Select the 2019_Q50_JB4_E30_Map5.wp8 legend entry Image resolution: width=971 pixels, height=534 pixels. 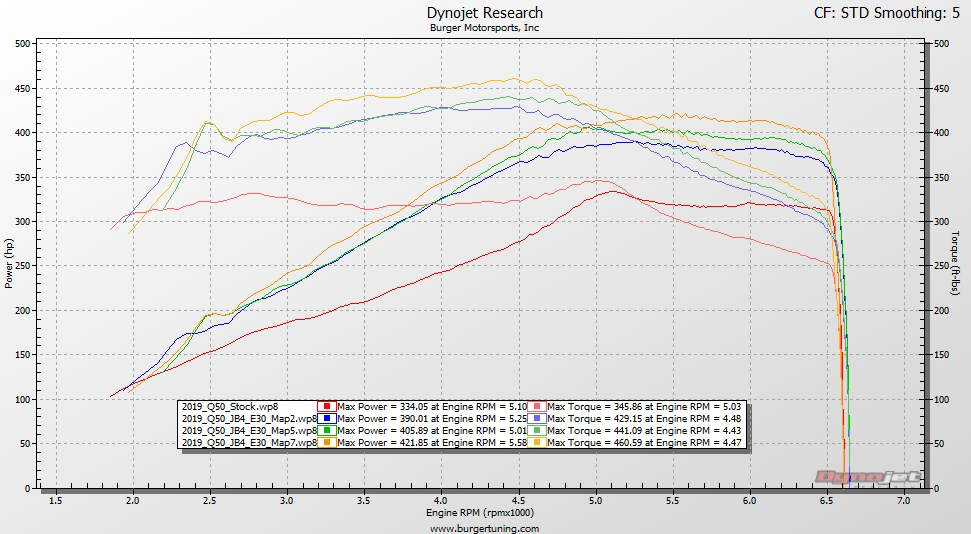click(249, 431)
